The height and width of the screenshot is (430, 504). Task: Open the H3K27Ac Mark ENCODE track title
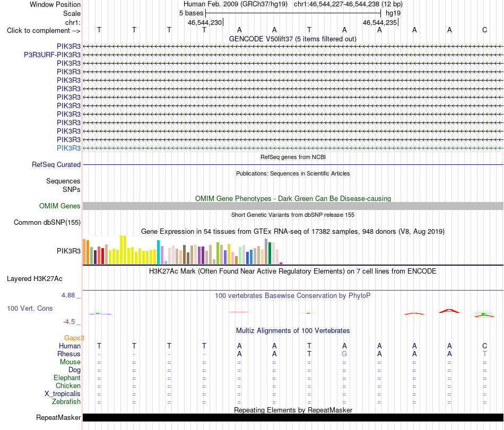(293, 271)
